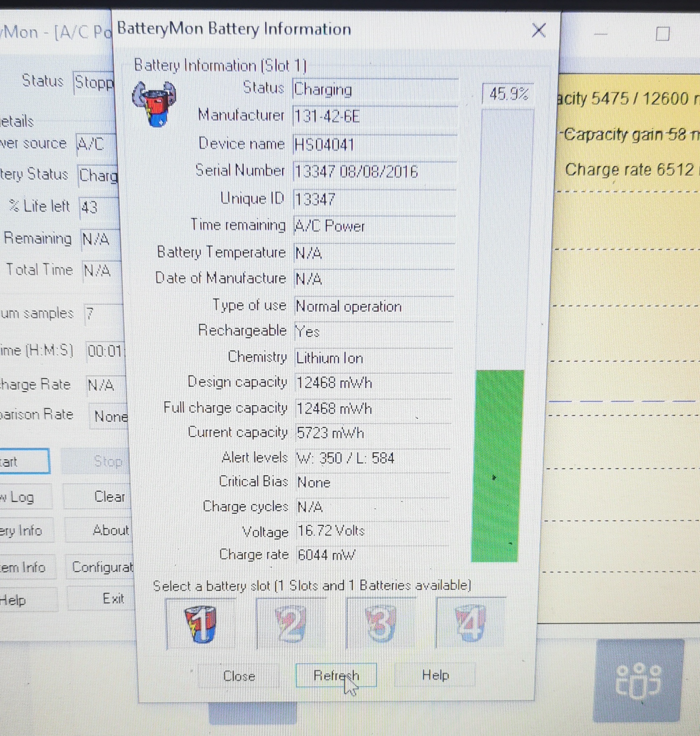Click Chemistry value Lithium Ion
This screenshot has width=700, height=736.
pos(374,358)
